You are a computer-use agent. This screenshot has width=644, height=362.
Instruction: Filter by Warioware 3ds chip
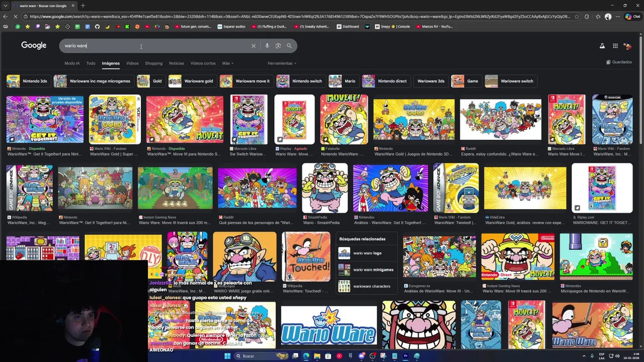click(x=430, y=81)
